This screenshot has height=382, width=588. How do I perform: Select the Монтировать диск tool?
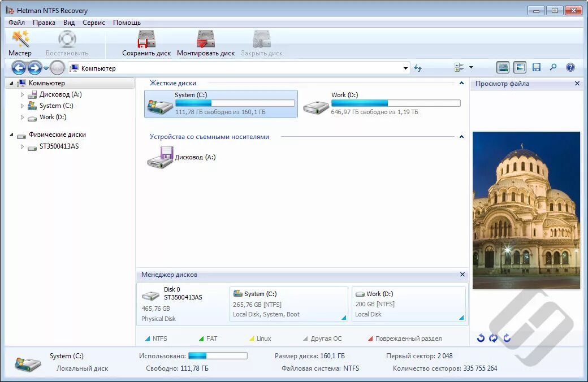(x=205, y=42)
